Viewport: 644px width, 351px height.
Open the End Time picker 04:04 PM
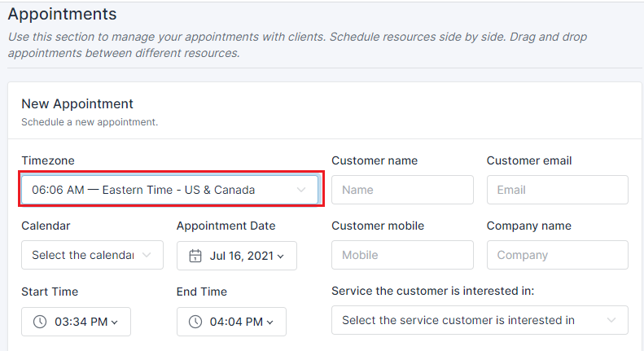pos(231,322)
